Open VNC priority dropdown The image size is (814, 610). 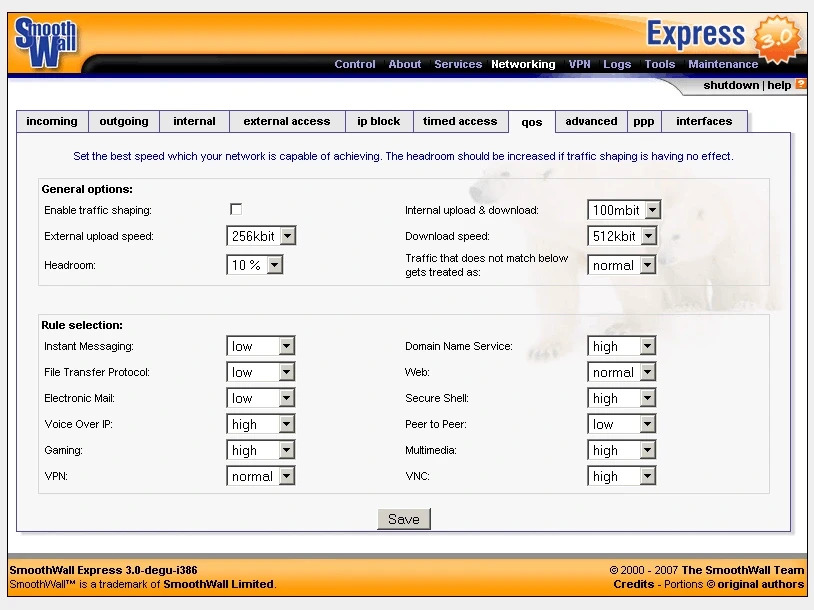click(x=621, y=476)
